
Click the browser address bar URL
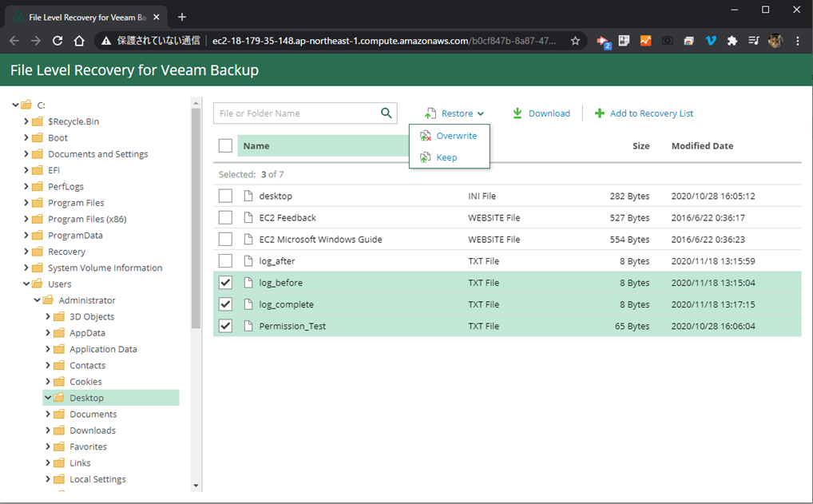(383, 41)
